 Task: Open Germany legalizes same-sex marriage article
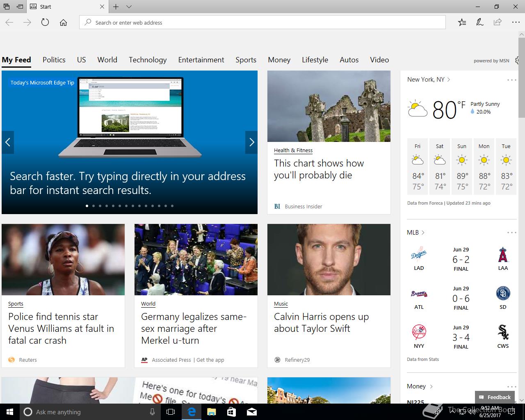194,329
